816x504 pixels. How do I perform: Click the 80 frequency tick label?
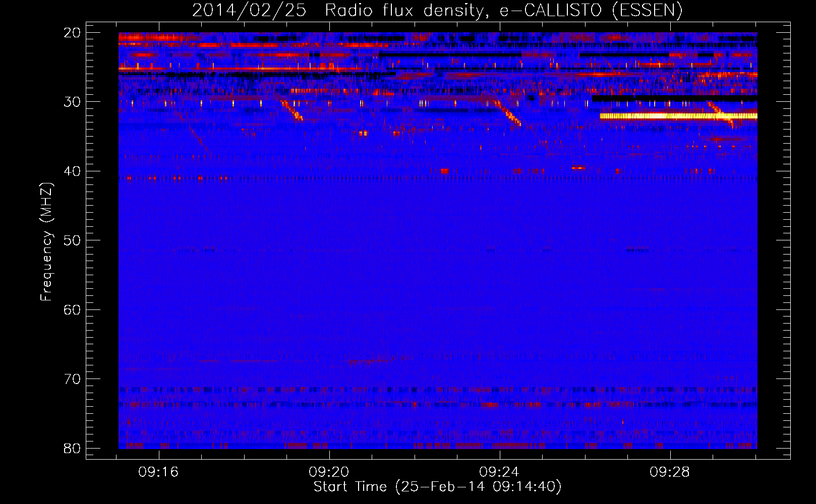[x=72, y=448]
